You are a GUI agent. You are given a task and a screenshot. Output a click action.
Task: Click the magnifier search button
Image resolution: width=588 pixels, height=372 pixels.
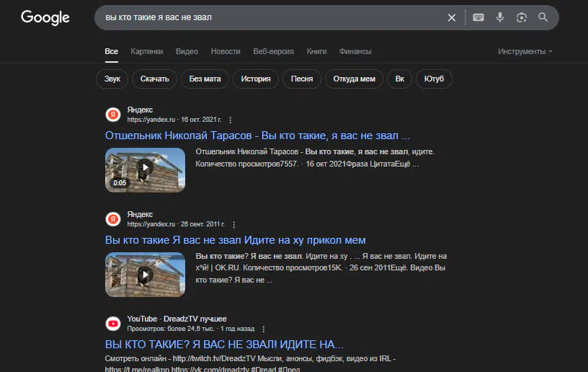click(x=543, y=17)
